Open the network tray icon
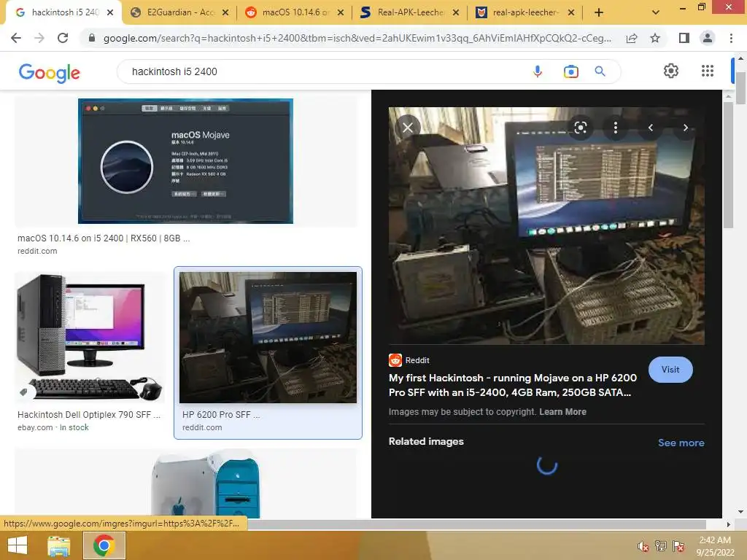The width and height of the screenshot is (747, 560). 661,546
